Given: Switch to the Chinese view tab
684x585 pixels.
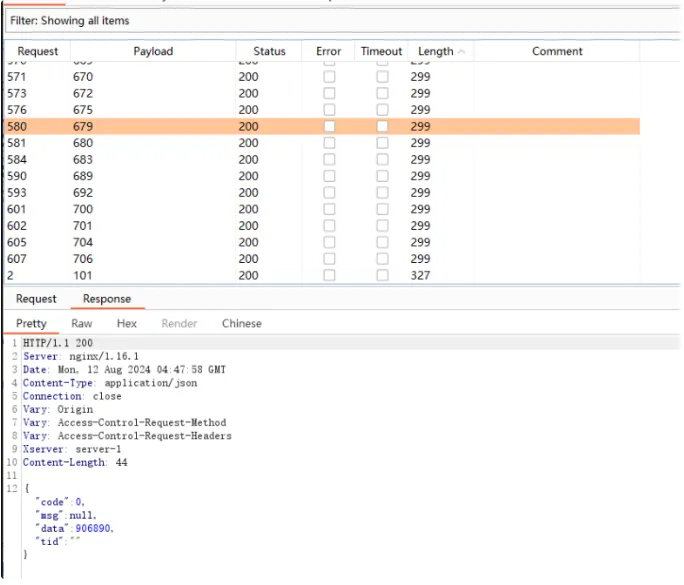Looking at the screenshot, I should tap(242, 324).
